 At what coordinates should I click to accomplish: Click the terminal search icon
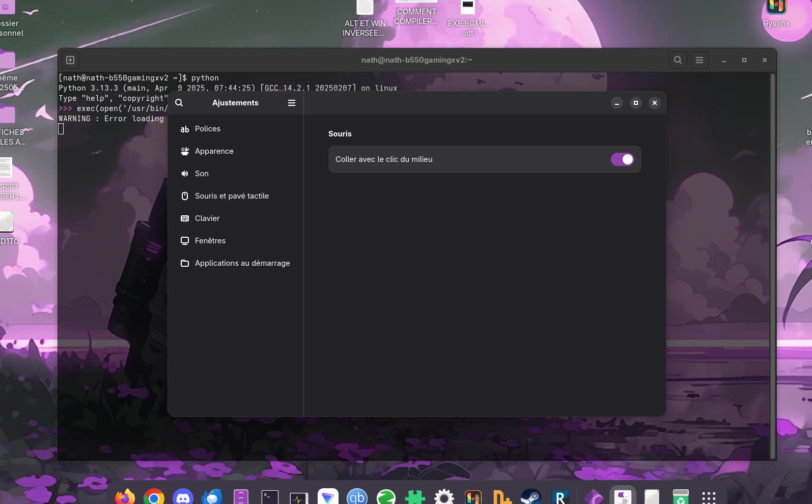(678, 60)
